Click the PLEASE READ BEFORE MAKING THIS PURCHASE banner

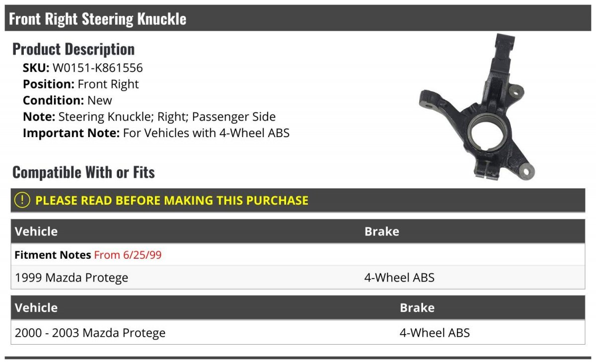tap(298, 201)
